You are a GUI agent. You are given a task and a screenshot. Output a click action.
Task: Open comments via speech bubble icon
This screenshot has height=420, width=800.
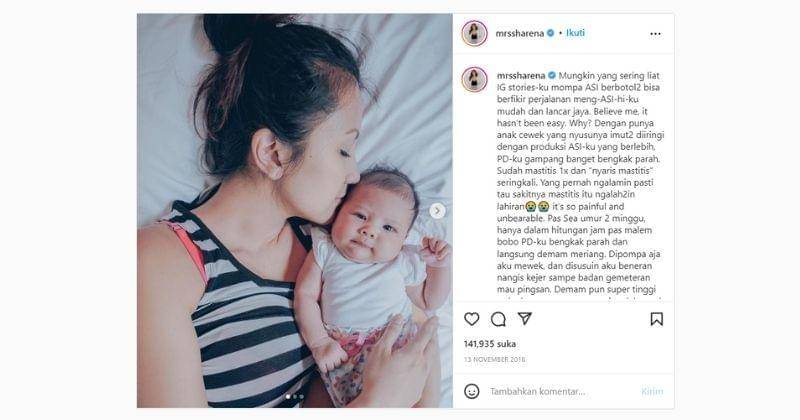498,319
